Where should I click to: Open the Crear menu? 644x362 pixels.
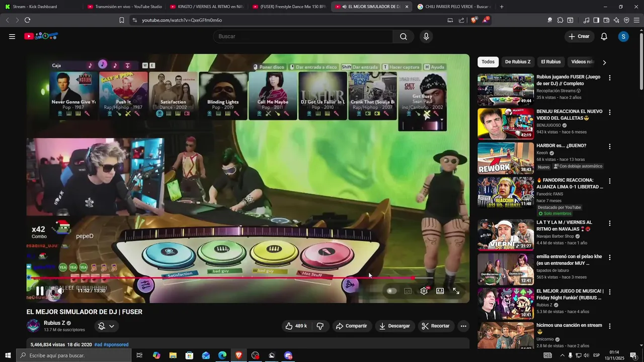pyautogui.click(x=579, y=36)
